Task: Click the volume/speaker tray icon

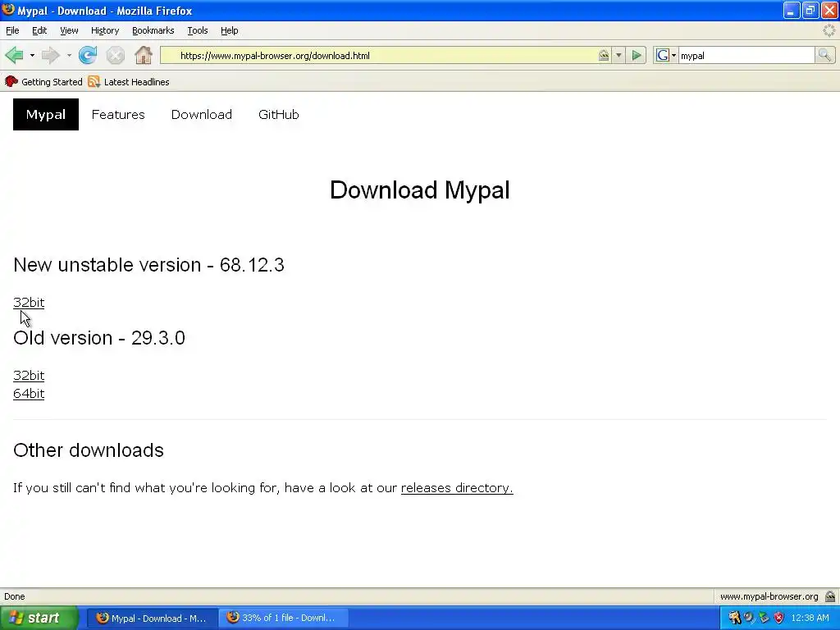Action: [x=749, y=618]
